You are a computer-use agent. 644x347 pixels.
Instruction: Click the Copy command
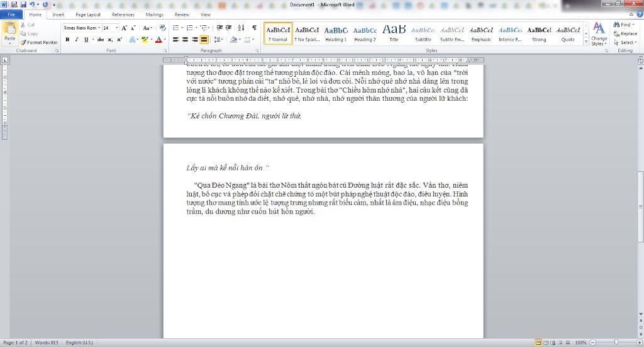(x=29, y=34)
